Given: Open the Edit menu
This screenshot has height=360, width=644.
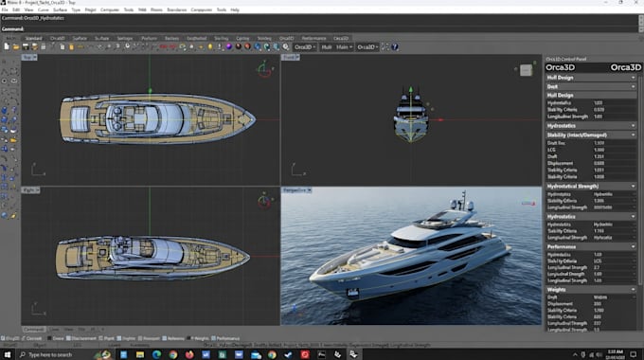Looking at the screenshot, I should pyautogui.click(x=16, y=9).
